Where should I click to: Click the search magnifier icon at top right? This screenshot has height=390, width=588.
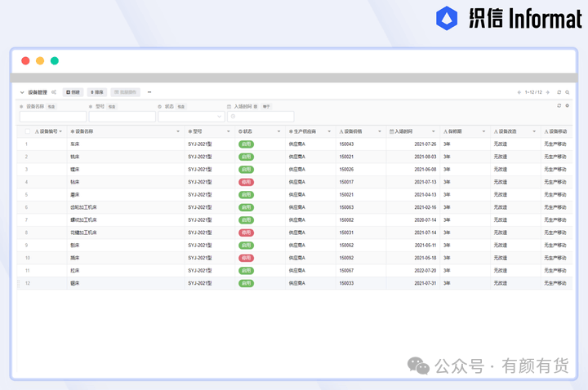pos(568,92)
